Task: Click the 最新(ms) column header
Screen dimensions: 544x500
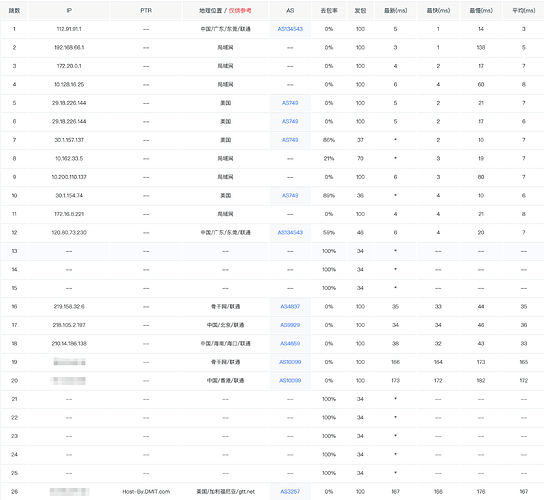Action: click(396, 11)
